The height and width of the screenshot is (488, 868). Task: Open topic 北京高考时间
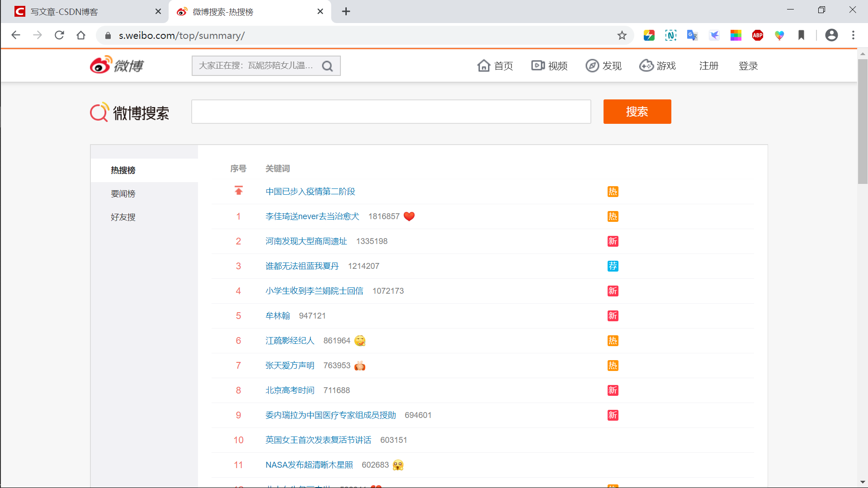tap(290, 390)
